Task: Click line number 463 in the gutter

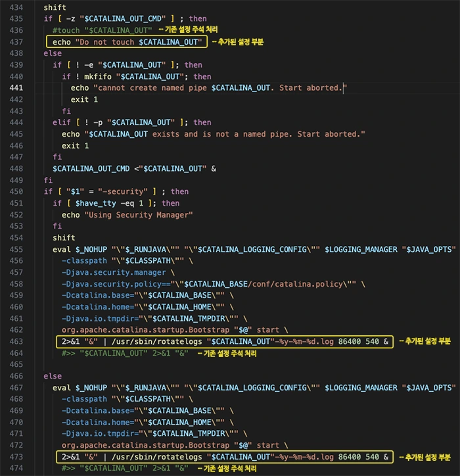Action: (16, 341)
